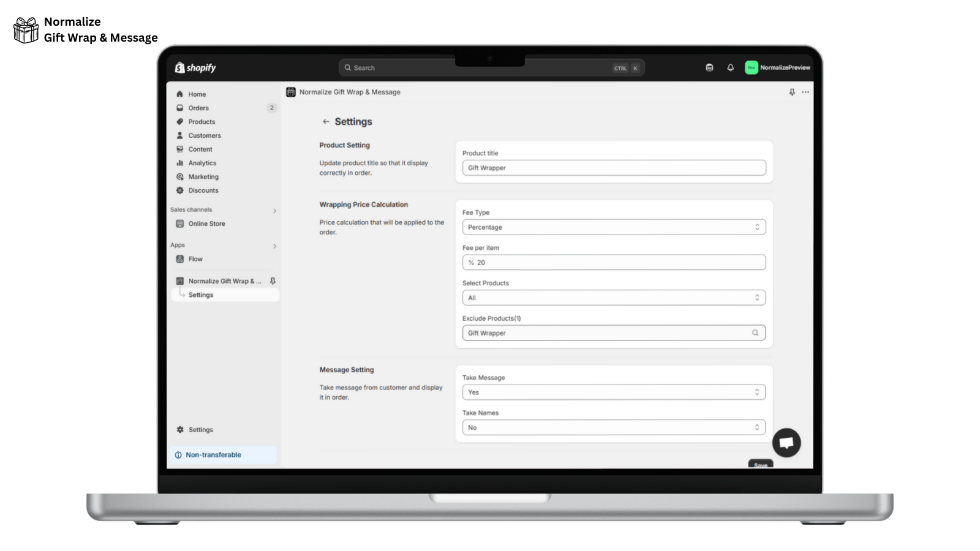Screen dimensions: 980x551
Task: Expand the Sales channels section
Action: click(274, 210)
